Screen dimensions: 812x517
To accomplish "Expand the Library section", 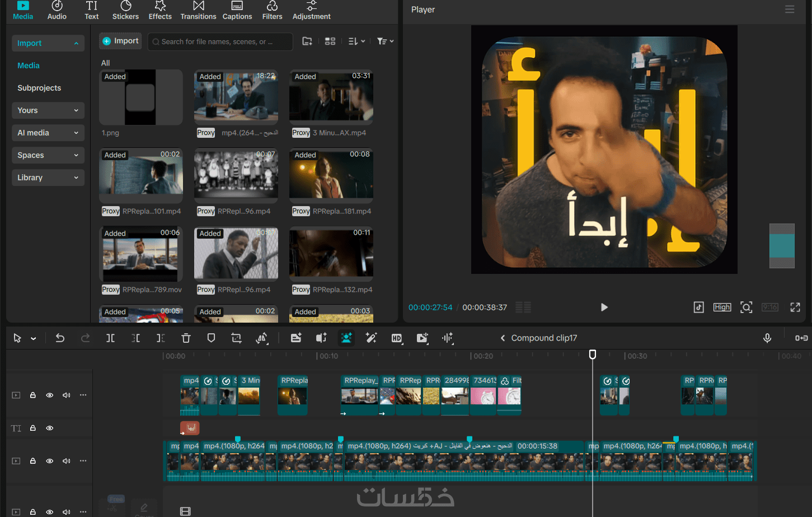I will [x=48, y=178].
